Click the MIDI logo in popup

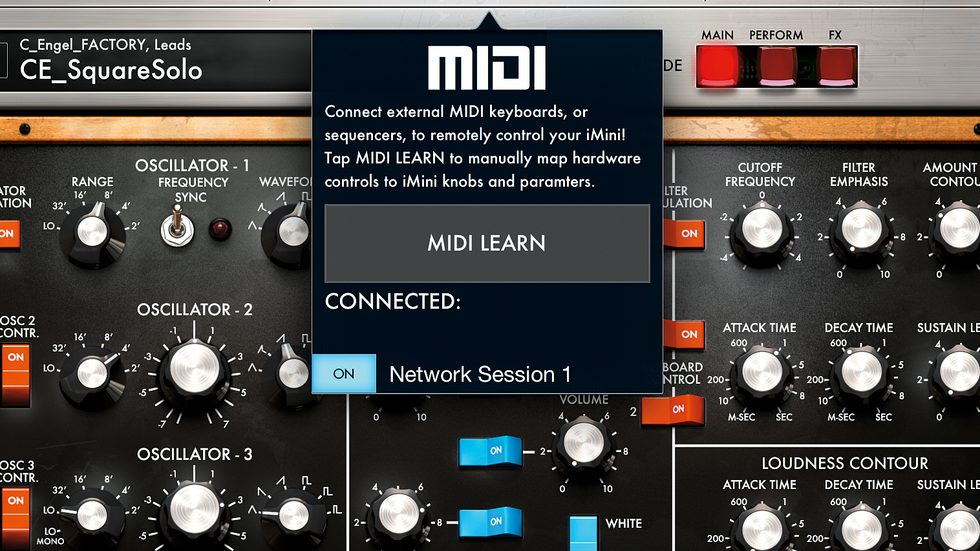click(487, 67)
